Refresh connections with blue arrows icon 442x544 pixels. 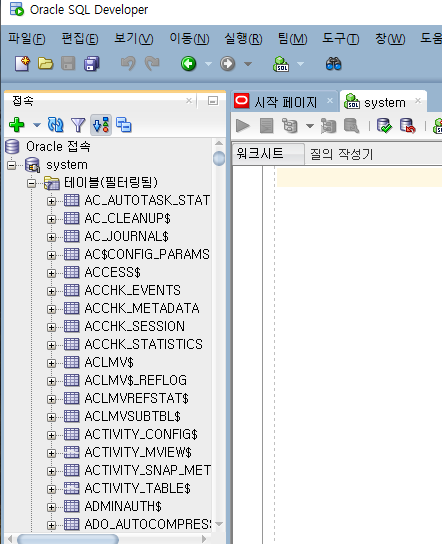[56, 125]
